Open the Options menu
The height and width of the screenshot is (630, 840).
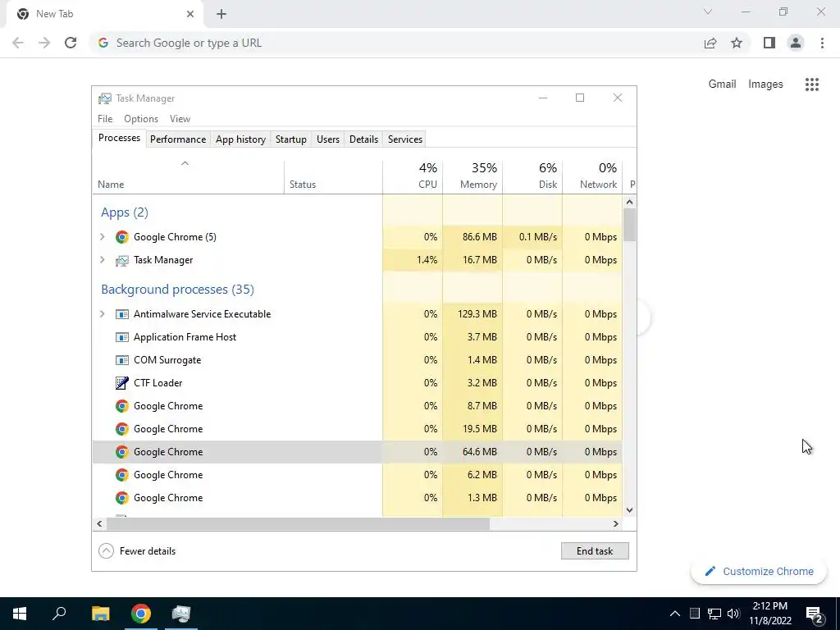(x=141, y=119)
